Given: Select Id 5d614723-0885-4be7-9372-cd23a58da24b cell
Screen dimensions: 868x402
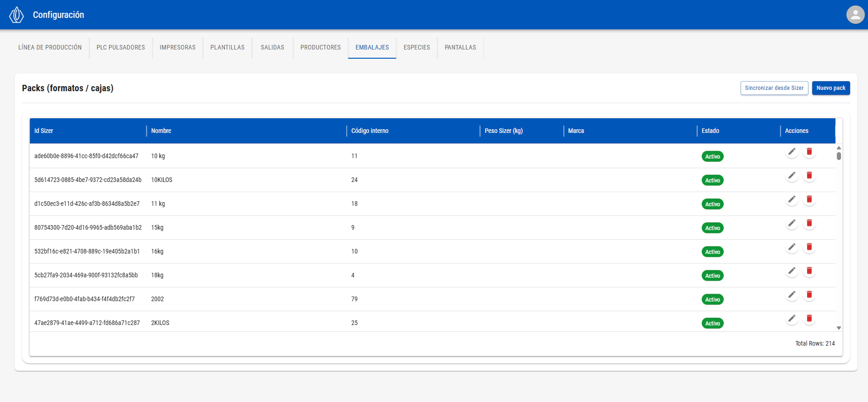Looking at the screenshot, I should (x=88, y=180).
